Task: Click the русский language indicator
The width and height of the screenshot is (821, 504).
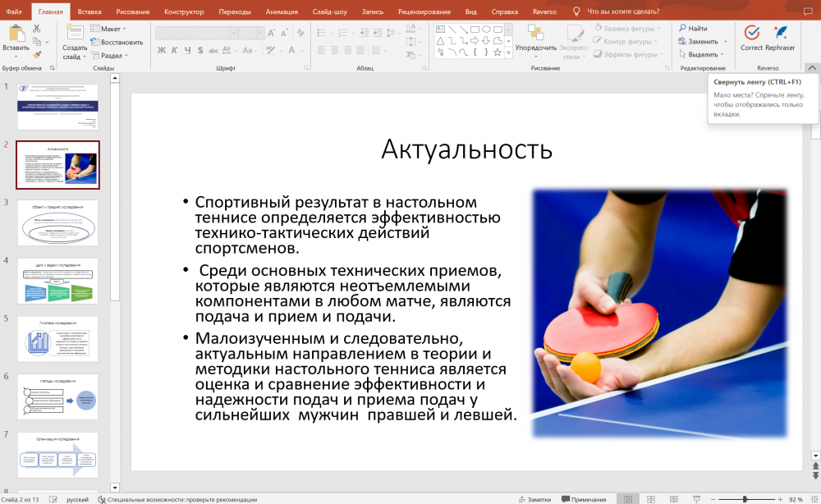Action: (77, 499)
